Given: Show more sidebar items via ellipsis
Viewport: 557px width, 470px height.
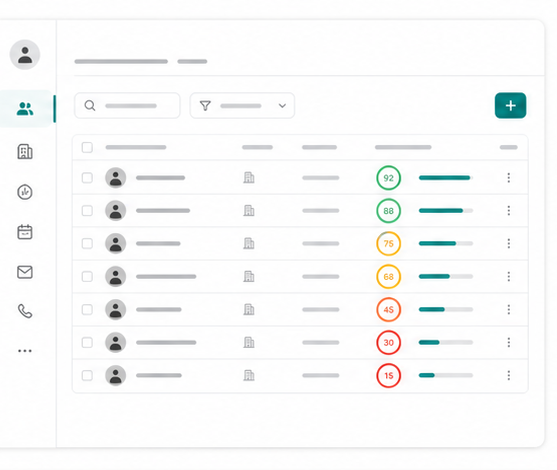Looking at the screenshot, I should [25, 351].
